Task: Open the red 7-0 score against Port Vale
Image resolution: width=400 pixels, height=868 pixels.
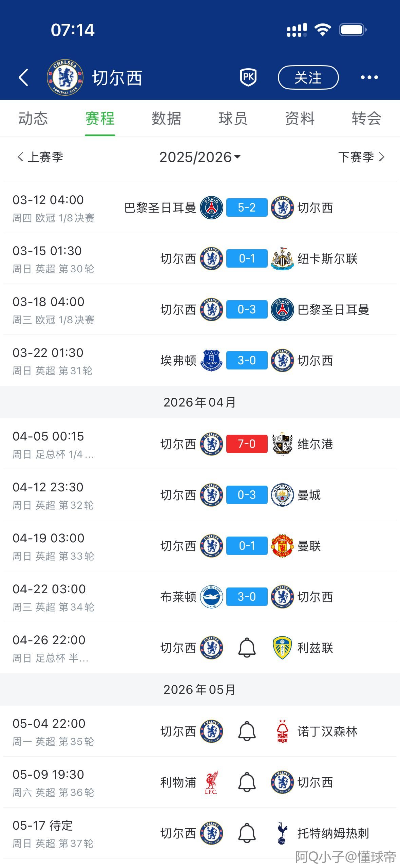Action: [x=247, y=444]
